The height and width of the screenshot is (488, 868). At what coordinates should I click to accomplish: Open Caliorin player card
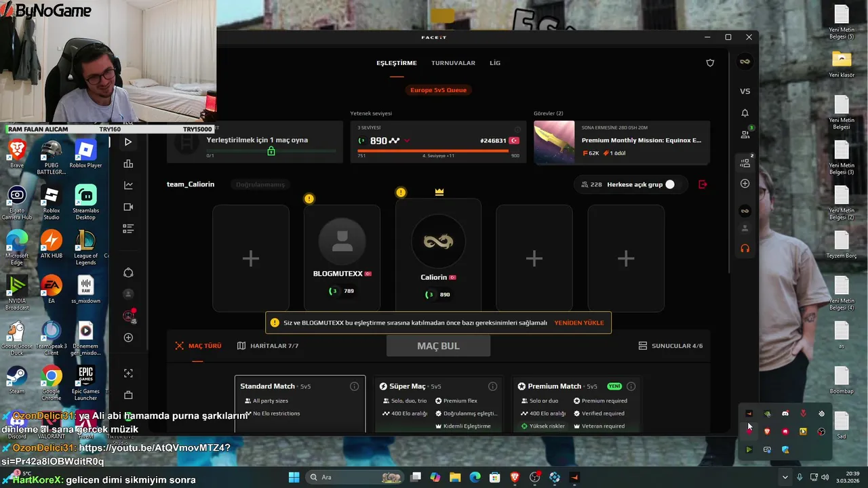pyautogui.click(x=438, y=255)
